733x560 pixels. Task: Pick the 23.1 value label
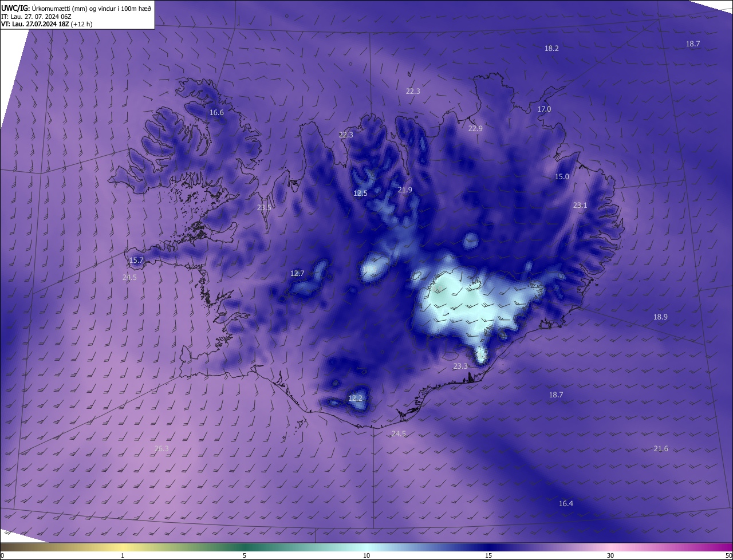[580, 205]
